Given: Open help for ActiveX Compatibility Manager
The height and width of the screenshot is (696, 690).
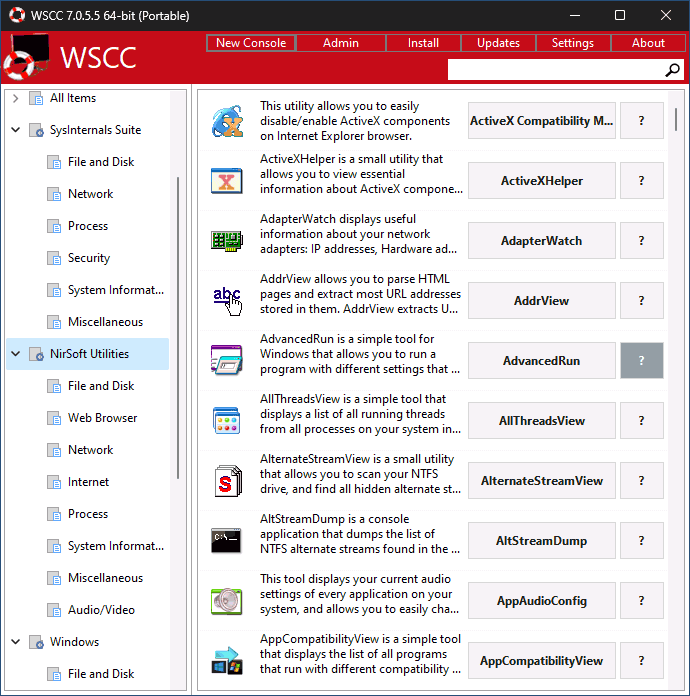Looking at the screenshot, I should (642, 121).
